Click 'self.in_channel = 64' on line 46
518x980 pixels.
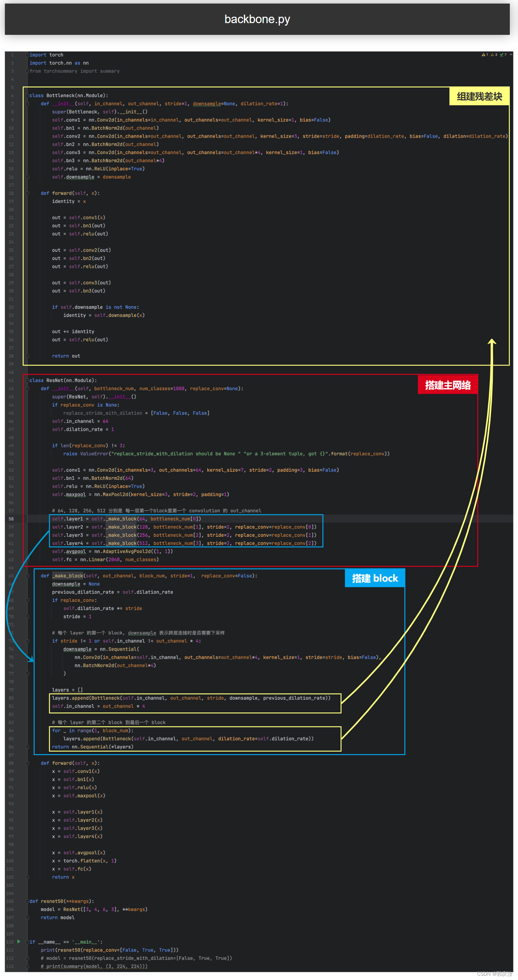(80, 421)
